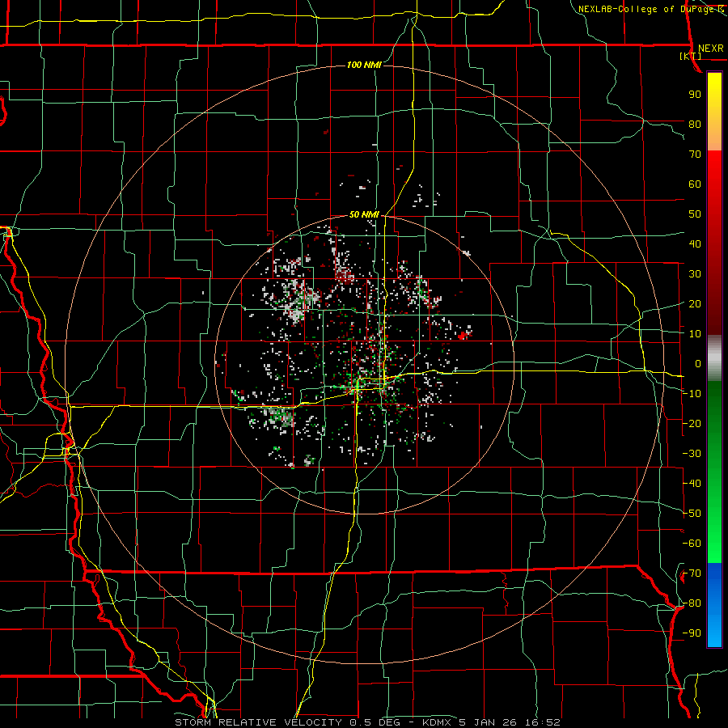
Task: Pick the light blue segment at scale bottom
Action: (x=714, y=632)
